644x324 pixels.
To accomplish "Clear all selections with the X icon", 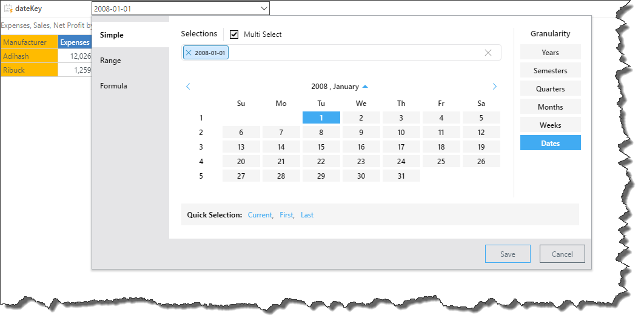I will click(488, 53).
